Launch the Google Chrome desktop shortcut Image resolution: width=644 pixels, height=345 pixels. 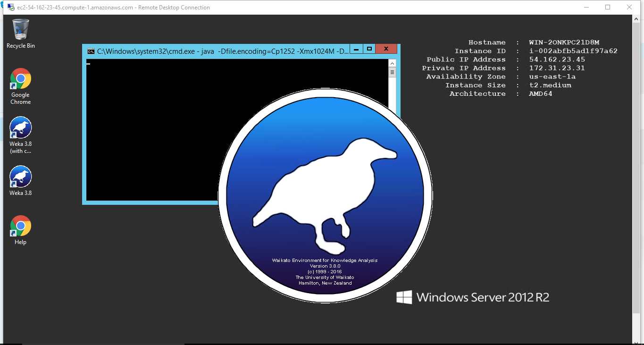[20, 79]
